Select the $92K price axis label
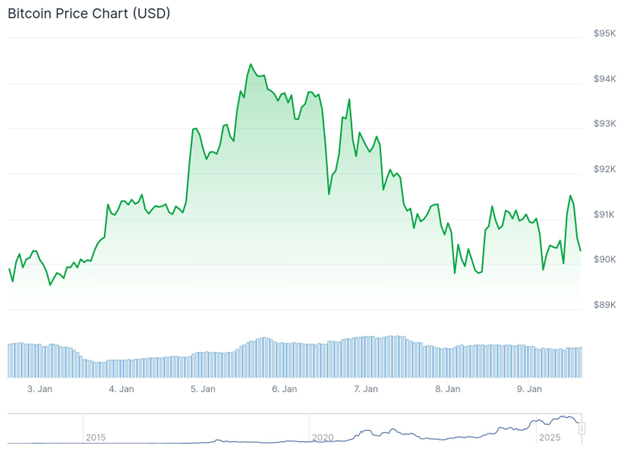Screen dimensions: 624x455 click(x=605, y=170)
